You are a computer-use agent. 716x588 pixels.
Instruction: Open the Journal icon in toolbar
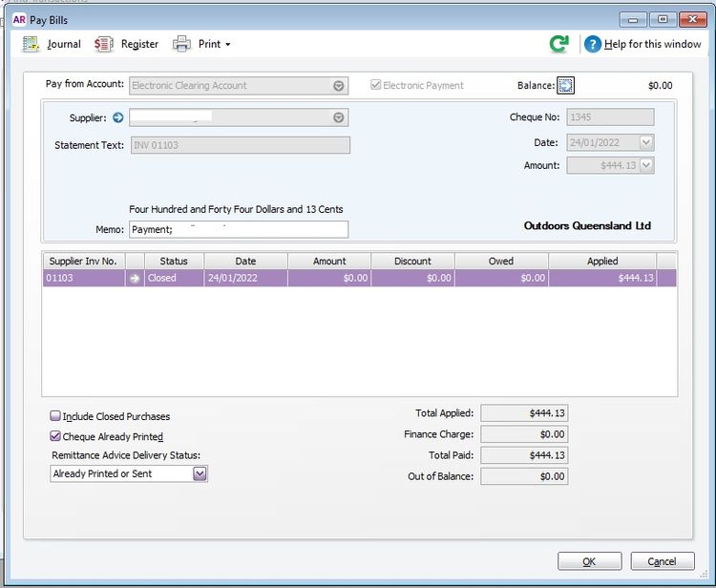click(32, 44)
